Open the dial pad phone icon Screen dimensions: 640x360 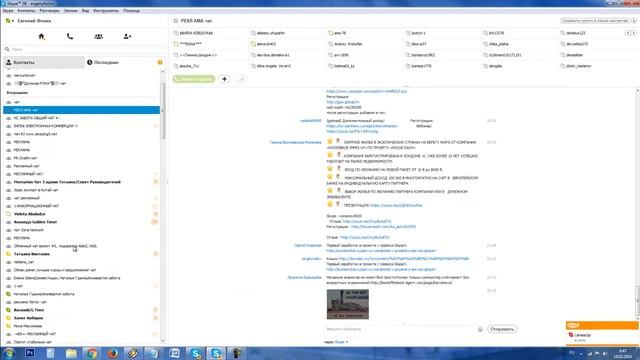(70, 36)
